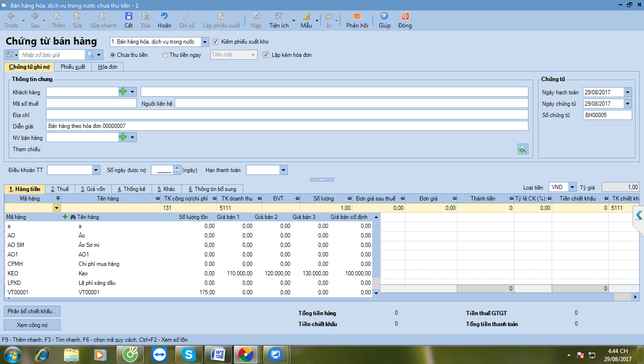Click the Lập phiếu xuất icon
The width and height of the screenshot is (644, 364).
point(221,16)
